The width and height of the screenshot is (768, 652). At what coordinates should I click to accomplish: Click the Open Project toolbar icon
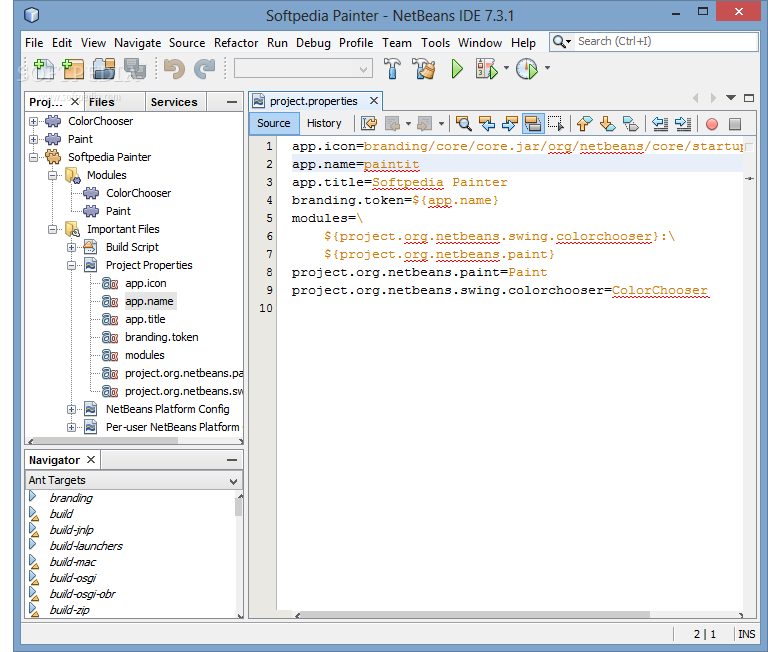pyautogui.click(x=104, y=69)
